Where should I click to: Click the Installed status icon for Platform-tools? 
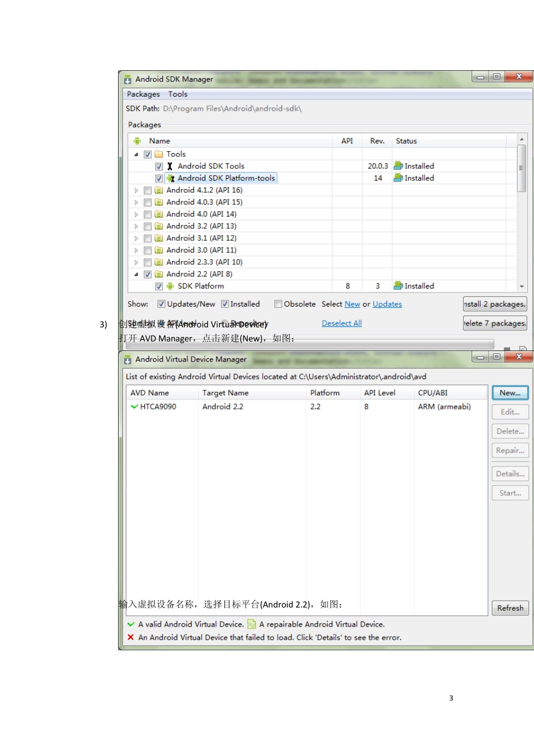coord(398,178)
